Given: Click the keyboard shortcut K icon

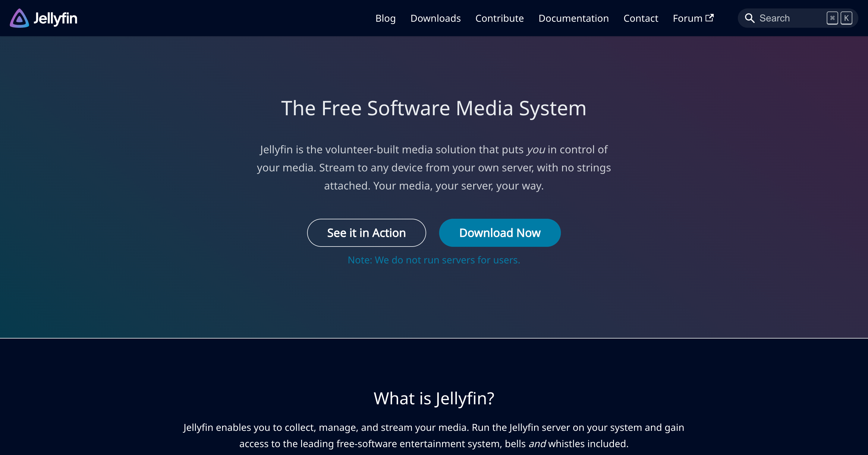Looking at the screenshot, I should (846, 18).
